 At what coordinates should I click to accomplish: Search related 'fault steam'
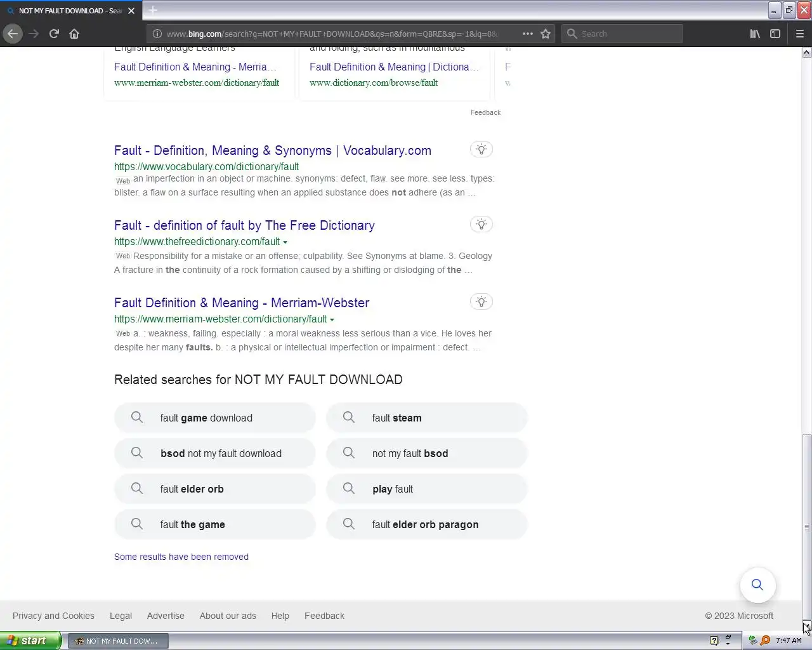tap(427, 418)
